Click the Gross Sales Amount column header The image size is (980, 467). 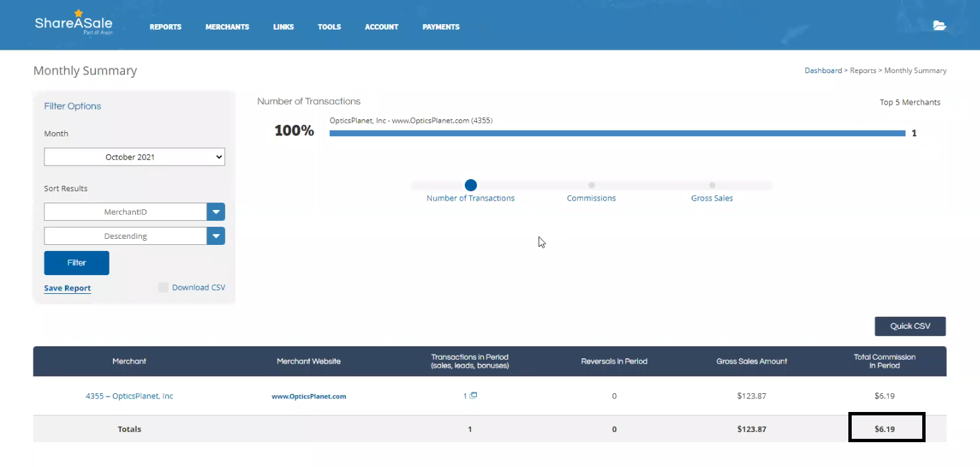pos(752,361)
